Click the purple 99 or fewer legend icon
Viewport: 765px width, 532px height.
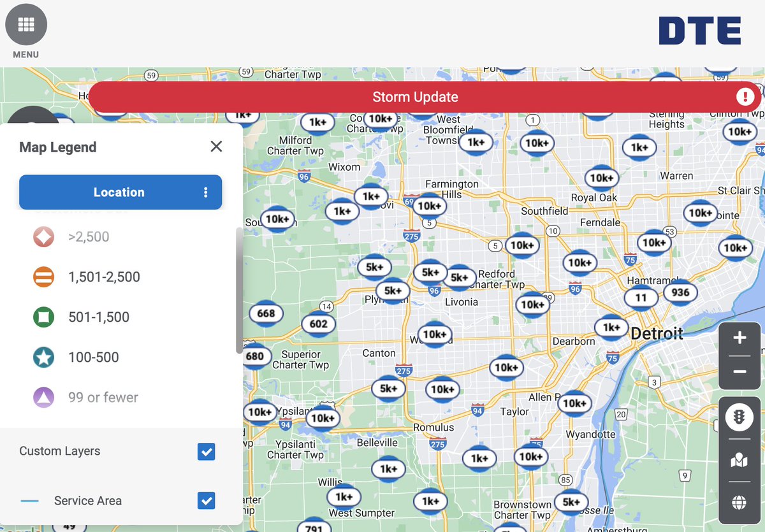click(x=44, y=396)
